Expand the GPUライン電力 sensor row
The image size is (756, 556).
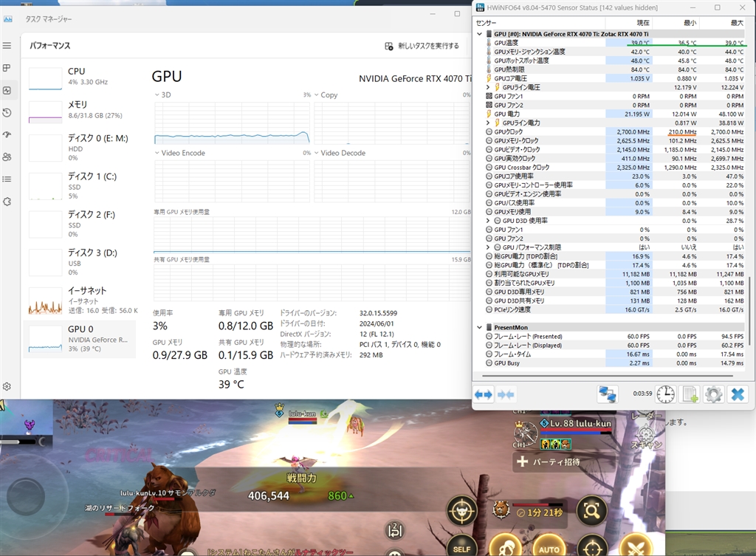(x=488, y=123)
